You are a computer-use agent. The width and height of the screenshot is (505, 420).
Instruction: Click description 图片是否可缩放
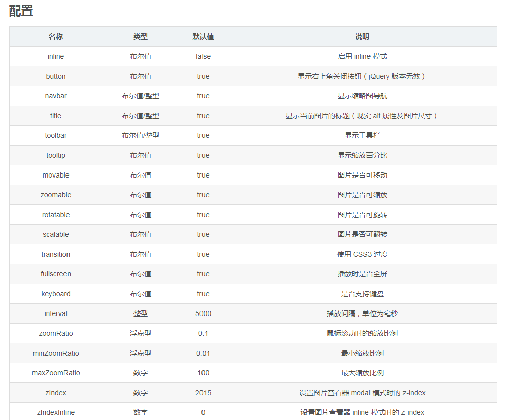pyautogui.click(x=362, y=195)
